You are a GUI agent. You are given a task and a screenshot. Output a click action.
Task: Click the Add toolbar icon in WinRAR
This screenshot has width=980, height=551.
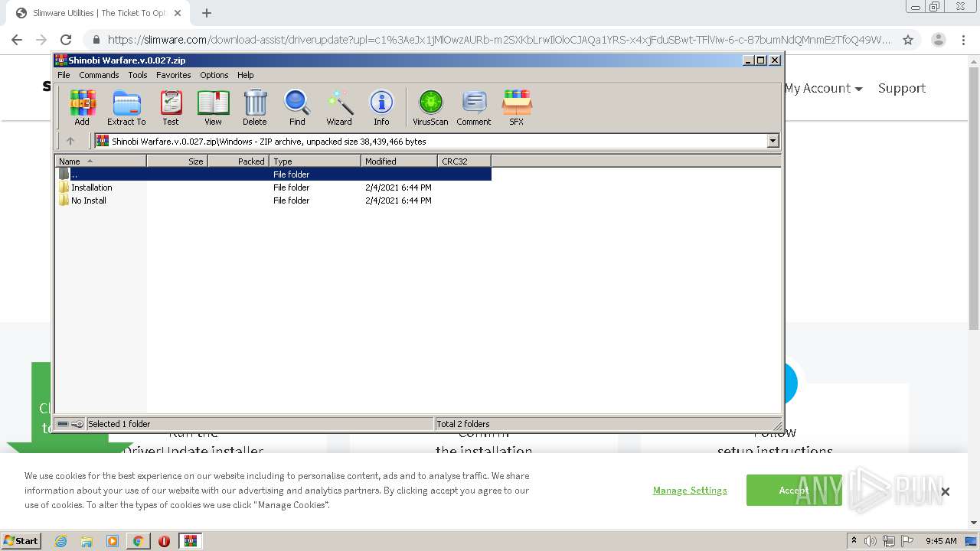[82, 106]
